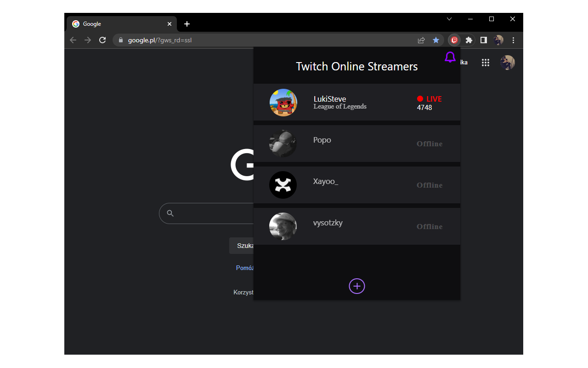This screenshot has height=368, width=588.
Task: Click the Google search magnifier icon
Action: point(170,213)
